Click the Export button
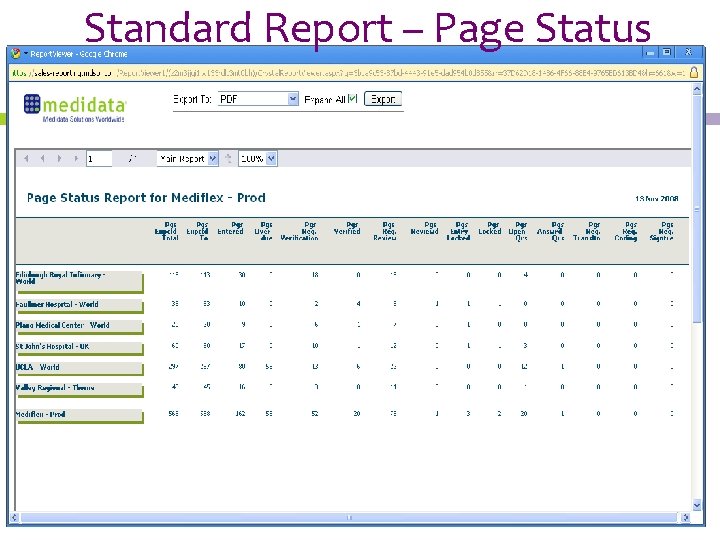 pos(383,99)
